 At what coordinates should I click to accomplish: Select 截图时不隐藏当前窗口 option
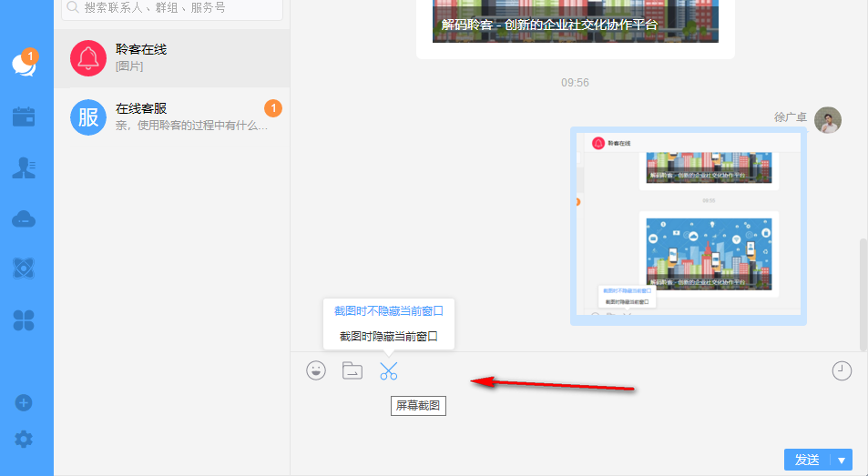[x=389, y=311]
